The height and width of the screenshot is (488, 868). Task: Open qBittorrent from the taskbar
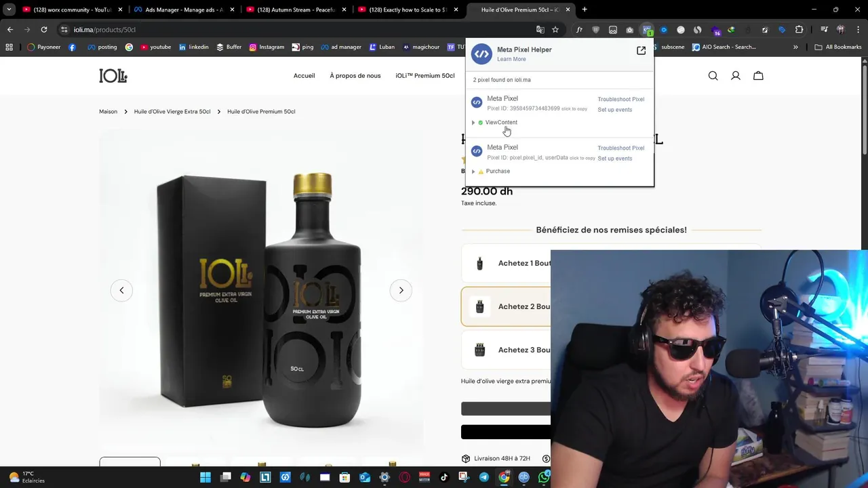[x=524, y=477]
